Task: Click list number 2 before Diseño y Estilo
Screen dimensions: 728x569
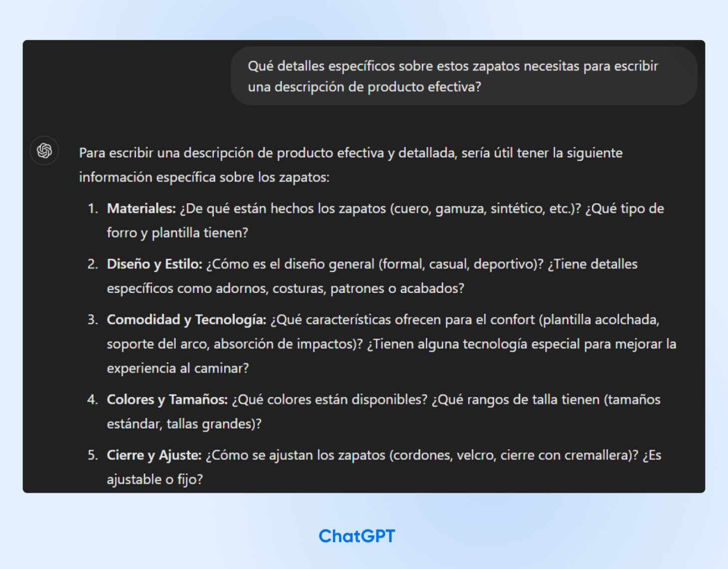Action: [x=93, y=264]
